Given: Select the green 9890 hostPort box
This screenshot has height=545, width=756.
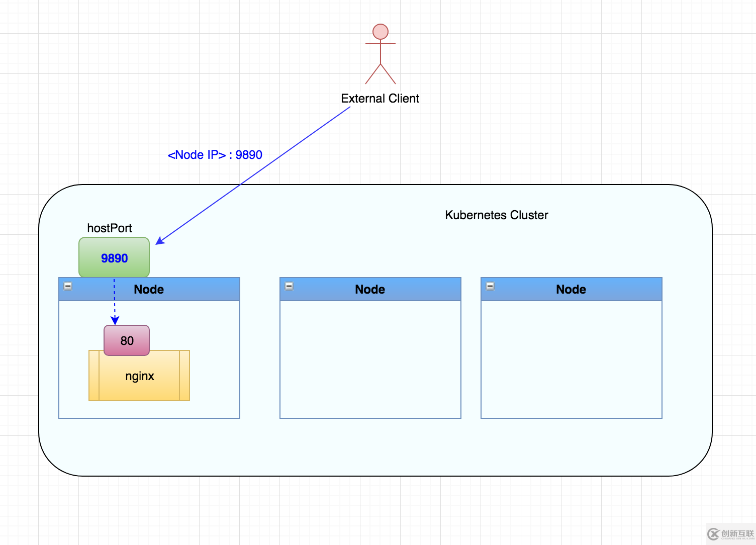Looking at the screenshot, I should click(114, 257).
